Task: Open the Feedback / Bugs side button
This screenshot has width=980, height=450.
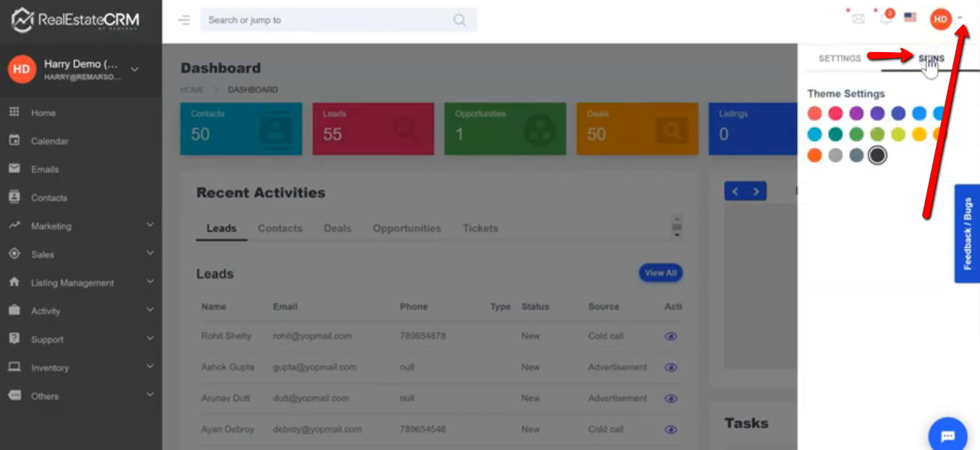Action: click(x=967, y=233)
